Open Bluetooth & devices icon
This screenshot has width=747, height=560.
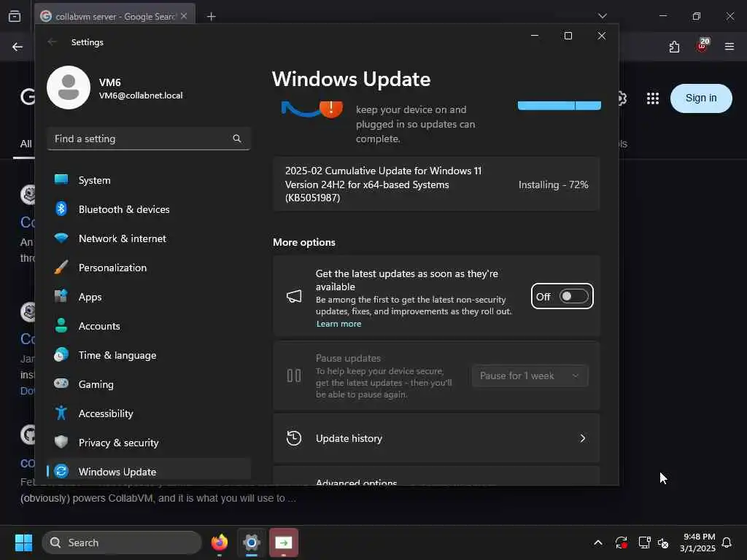[61, 209]
